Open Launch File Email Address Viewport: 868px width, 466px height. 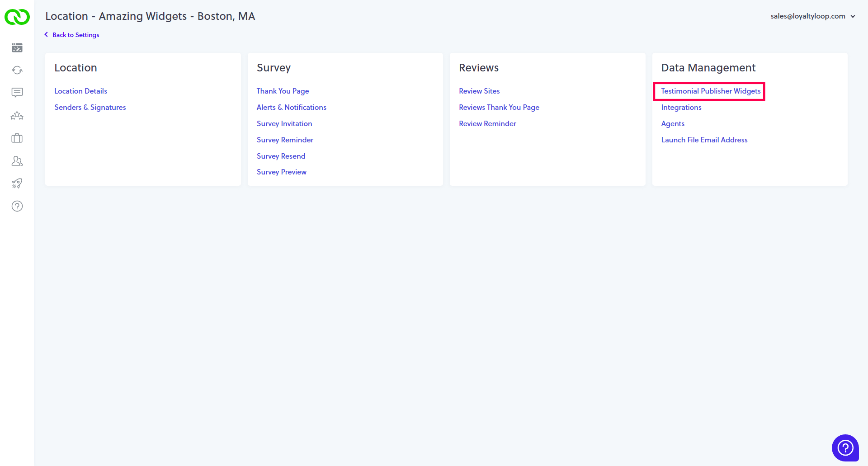(704, 140)
